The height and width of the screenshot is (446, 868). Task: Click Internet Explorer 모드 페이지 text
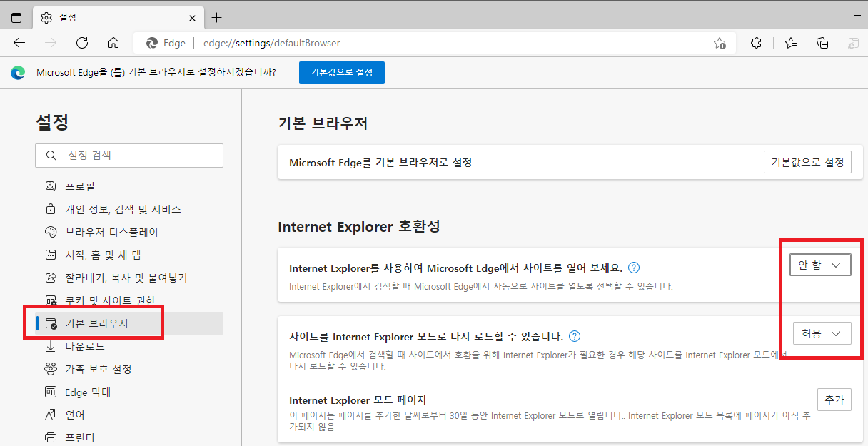tap(358, 400)
